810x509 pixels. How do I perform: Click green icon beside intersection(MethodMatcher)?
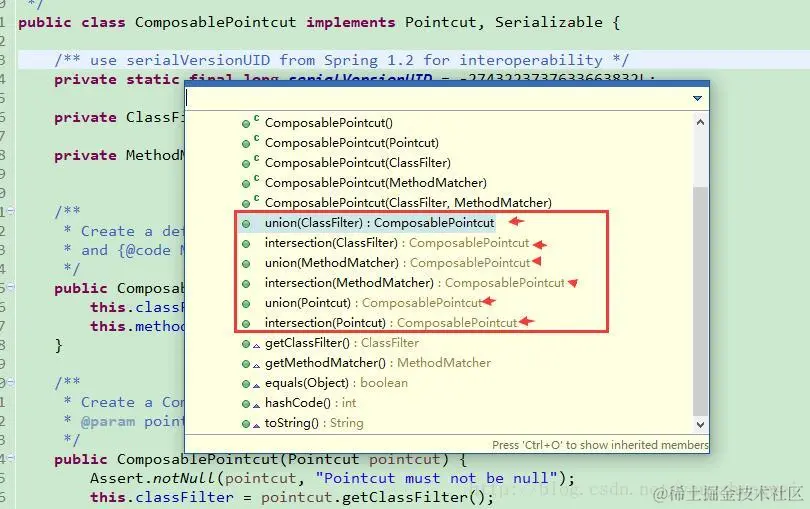click(246, 284)
